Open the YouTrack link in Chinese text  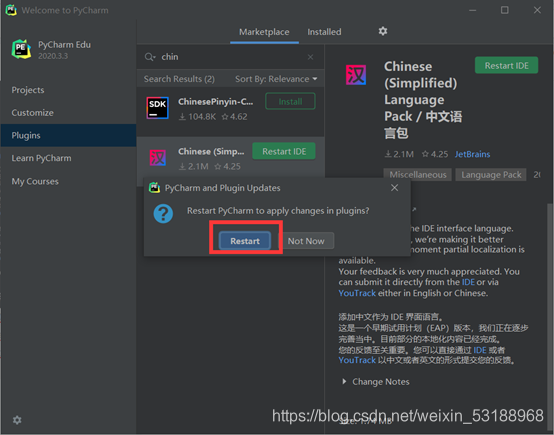point(357,360)
